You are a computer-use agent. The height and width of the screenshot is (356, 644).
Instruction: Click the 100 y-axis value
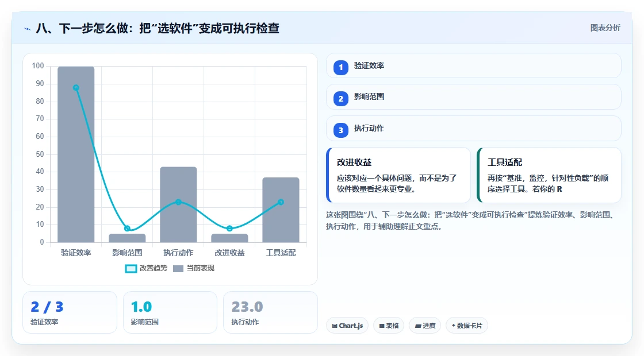[x=38, y=66]
